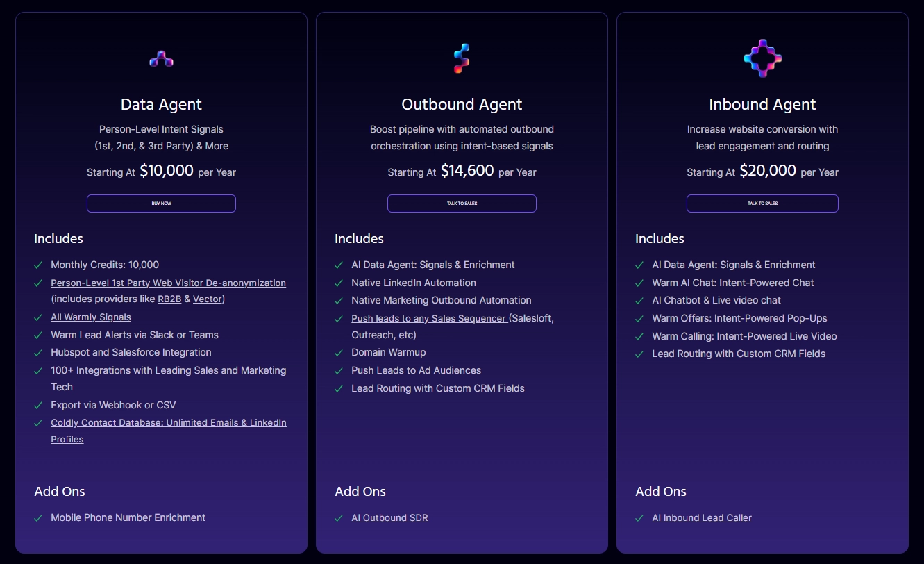Click Native Marketing Outbound Automation text
This screenshot has height=564, width=924.
(x=442, y=300)
